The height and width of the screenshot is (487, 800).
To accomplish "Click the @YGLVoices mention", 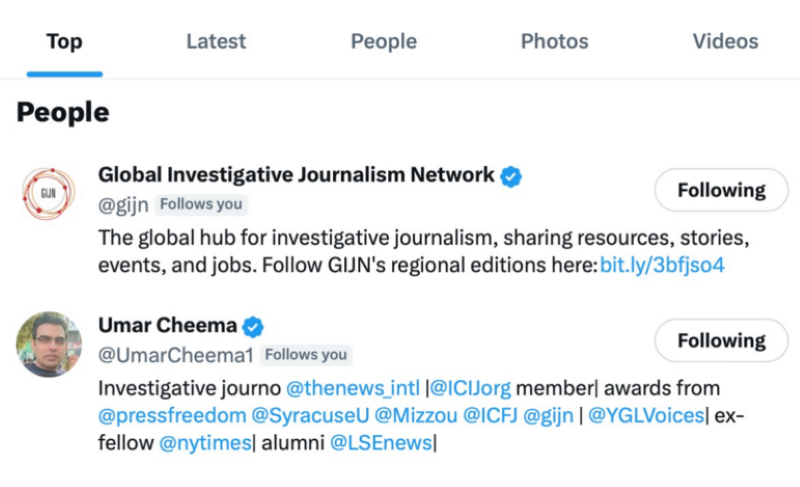I will (648, 415).
